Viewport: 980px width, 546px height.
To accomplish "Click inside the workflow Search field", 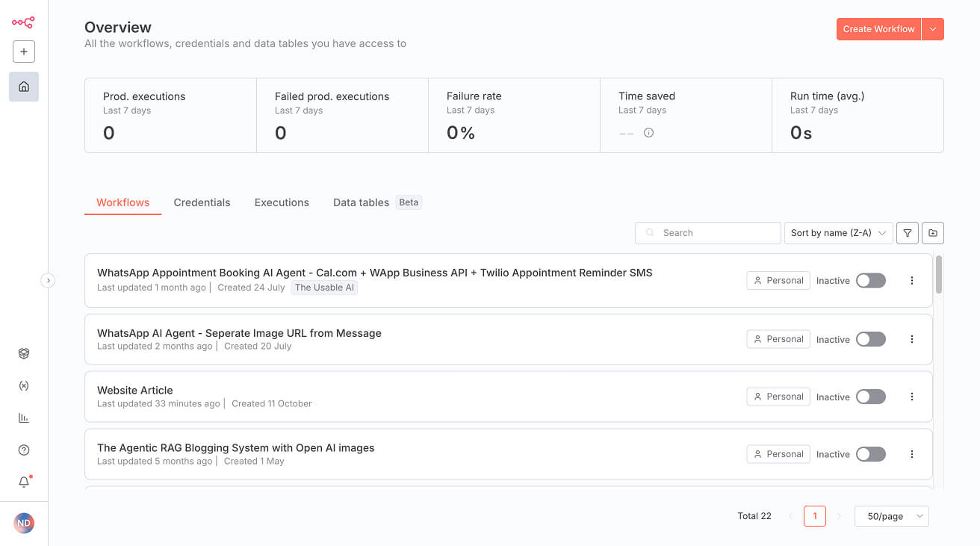I will coord(706,232).
